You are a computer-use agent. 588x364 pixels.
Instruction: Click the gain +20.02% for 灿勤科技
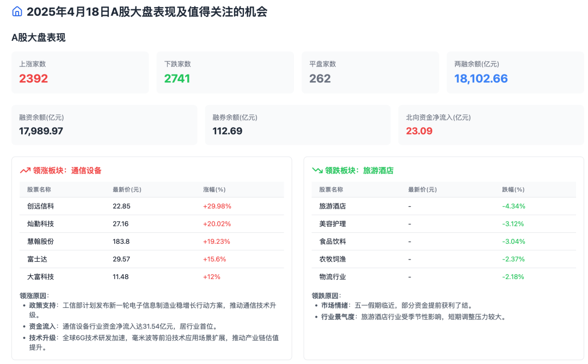pyautogui.click(x=217, y=224)
